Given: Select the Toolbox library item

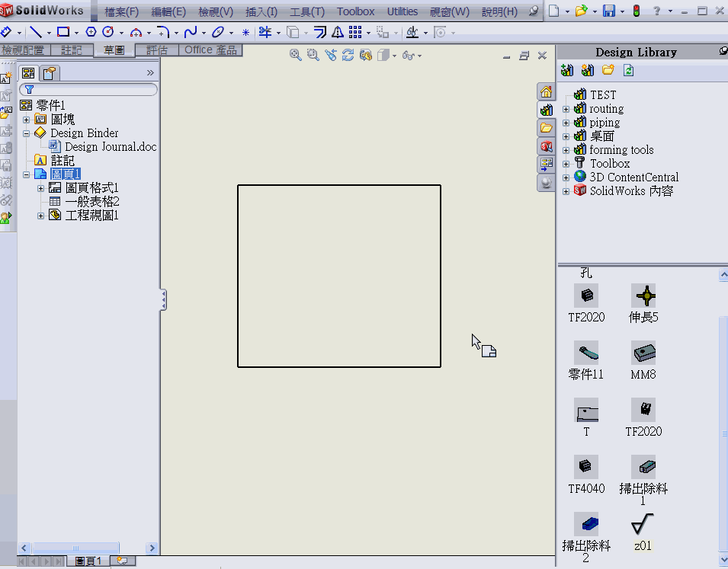Looking at the screenshot, I should [610, 163].
